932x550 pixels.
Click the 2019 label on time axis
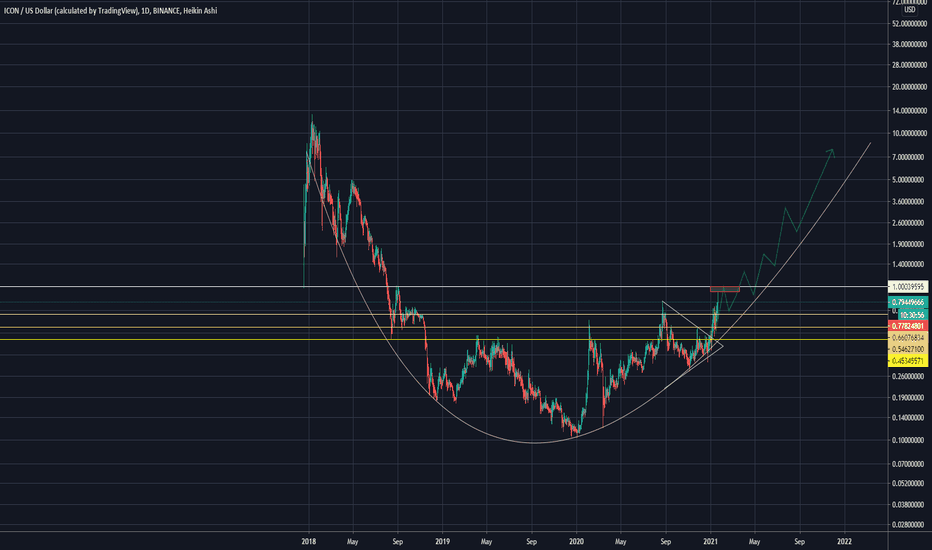(x=442, y=542)
